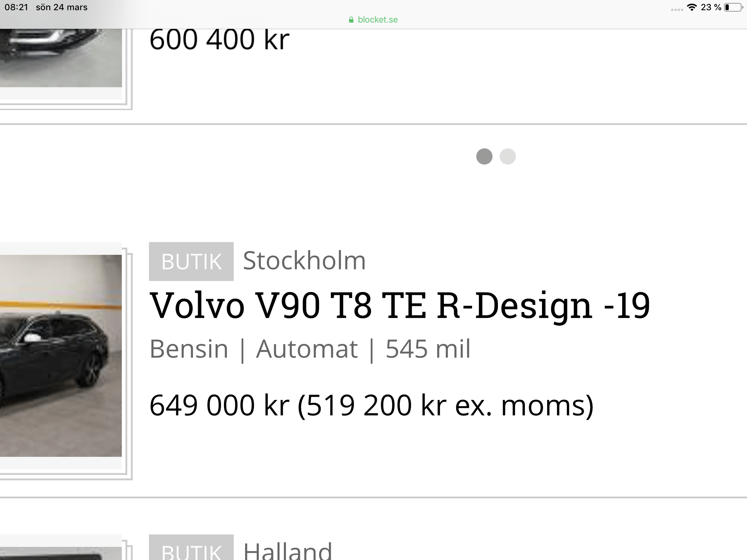Open the dark Volvo V90 car photo

[61, 355]
